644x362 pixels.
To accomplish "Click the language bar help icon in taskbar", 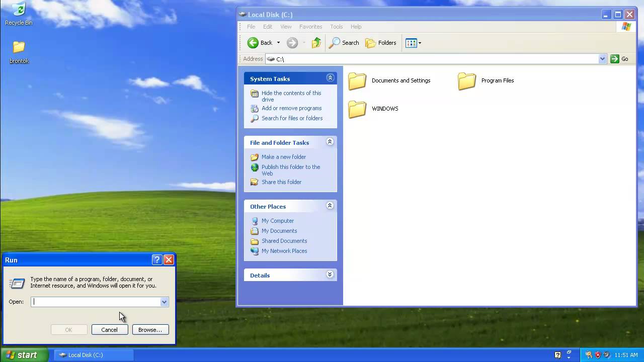I will (557, 355).
